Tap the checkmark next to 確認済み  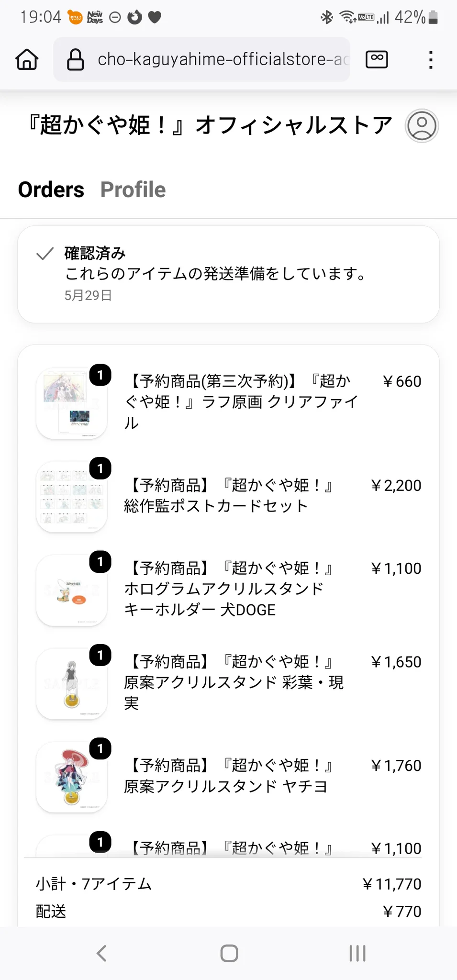[45, 254]
